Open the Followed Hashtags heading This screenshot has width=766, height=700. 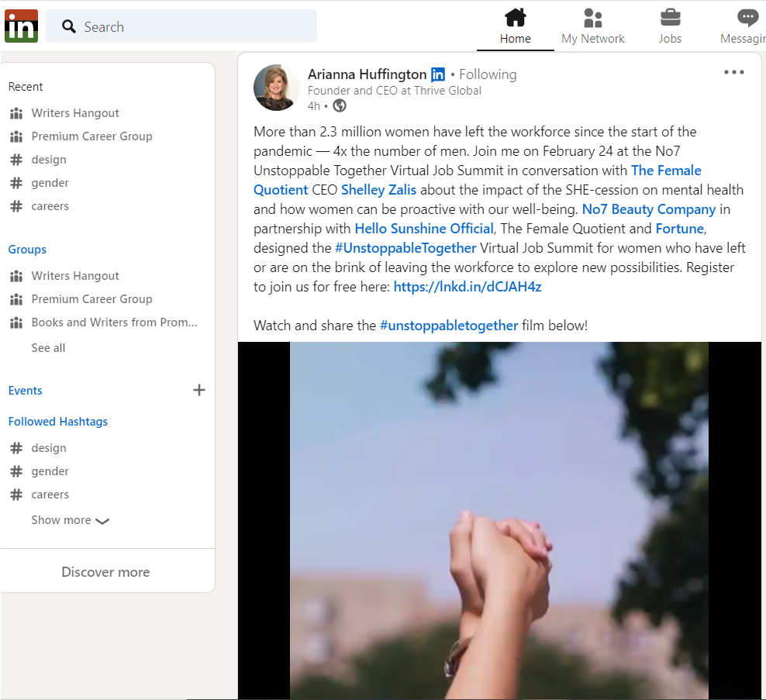(58, 422)
